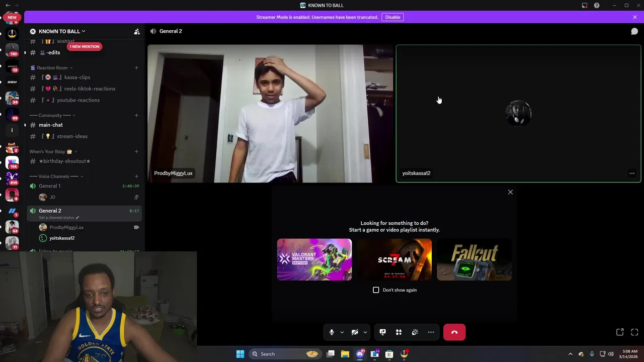
Task: Collapse the Reaction Room category
Action: coord(52,68)
